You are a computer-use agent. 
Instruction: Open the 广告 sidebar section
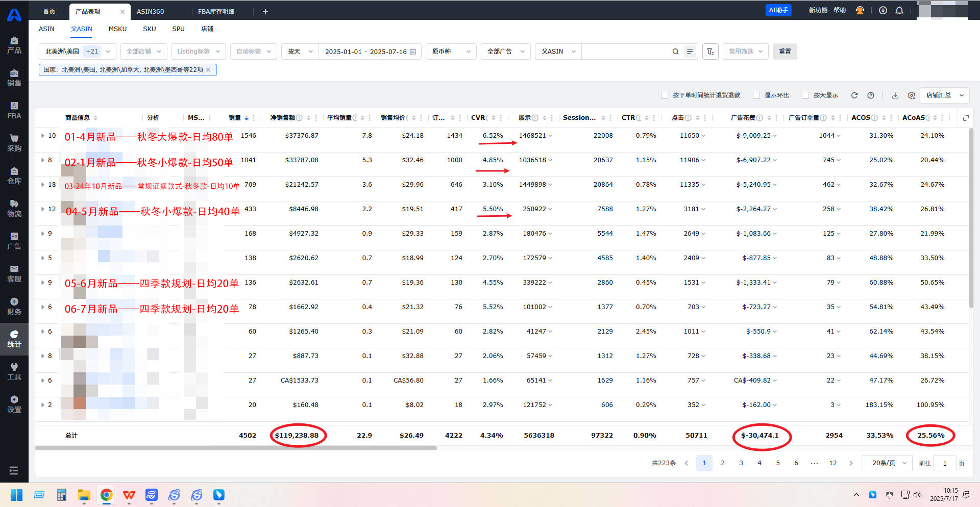coord(14,241)
